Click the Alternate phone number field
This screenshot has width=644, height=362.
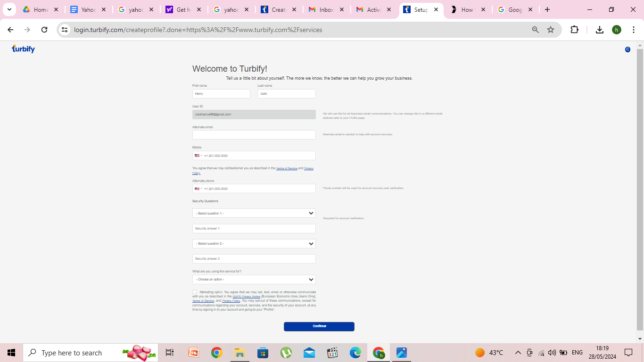pos(254,189)
